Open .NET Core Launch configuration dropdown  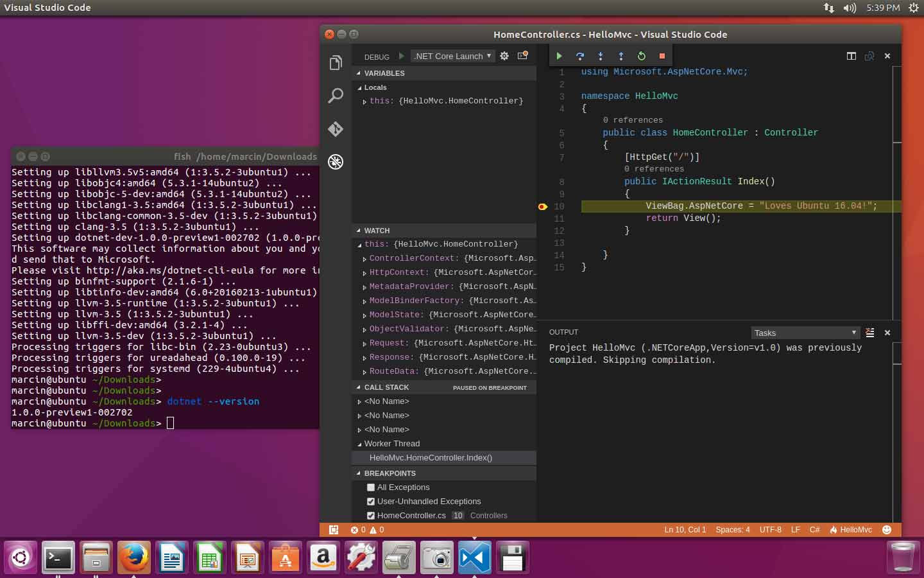452,56
